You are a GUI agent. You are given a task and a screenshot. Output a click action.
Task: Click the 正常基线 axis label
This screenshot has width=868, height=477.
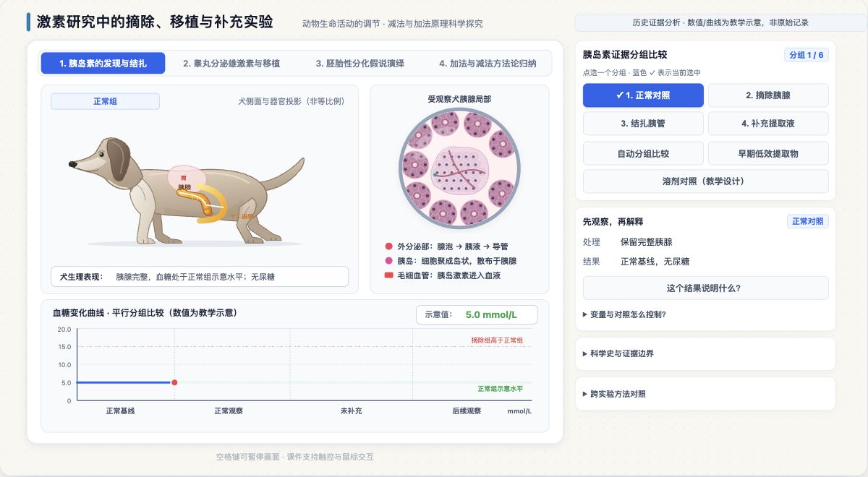click(x=120, y=411)
